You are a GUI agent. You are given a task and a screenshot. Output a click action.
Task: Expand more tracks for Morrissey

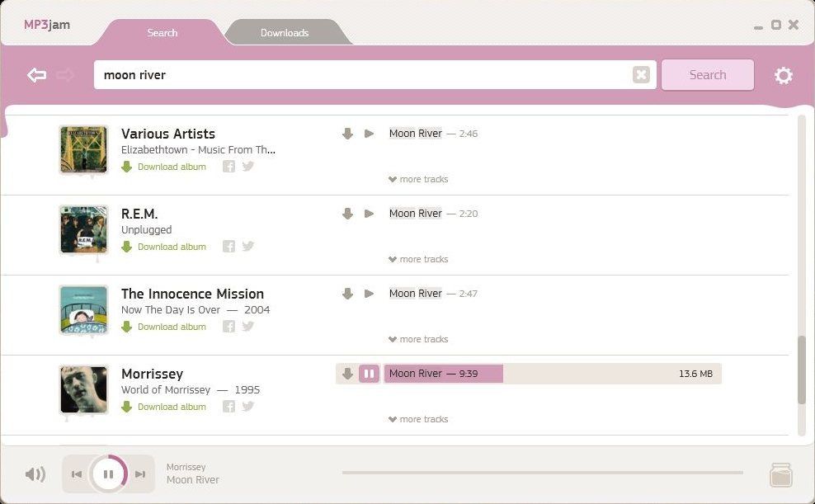(418, 419)
